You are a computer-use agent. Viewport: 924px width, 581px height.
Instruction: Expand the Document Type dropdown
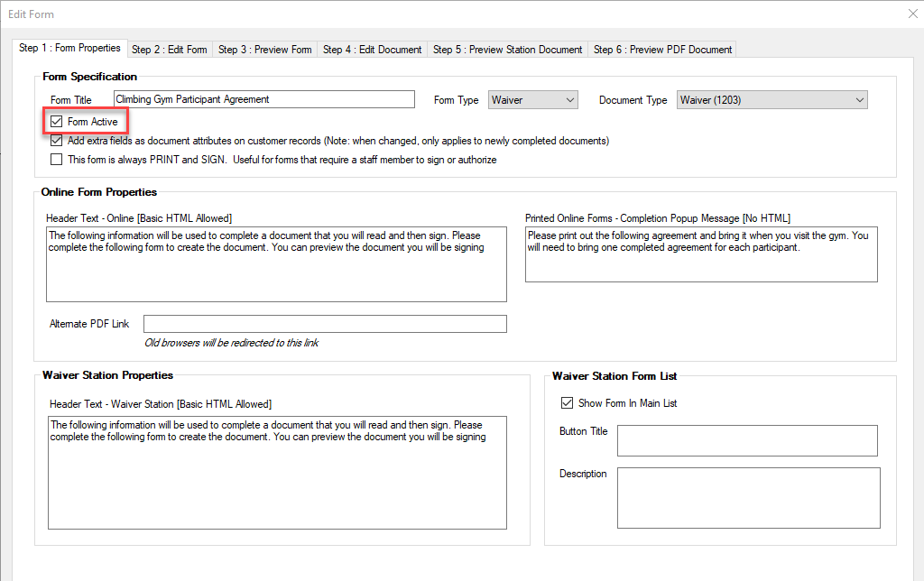[x=772, y=100]
